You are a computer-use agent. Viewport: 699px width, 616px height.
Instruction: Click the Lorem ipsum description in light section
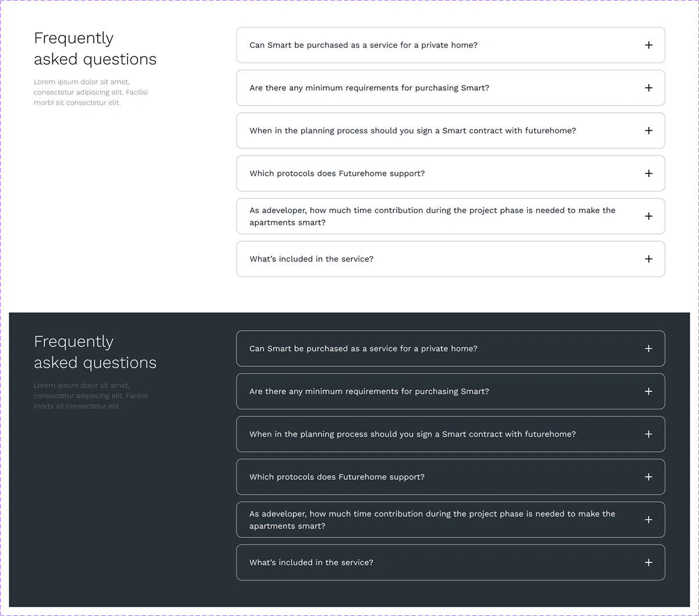pyautogui.click(x=91, y=92)
